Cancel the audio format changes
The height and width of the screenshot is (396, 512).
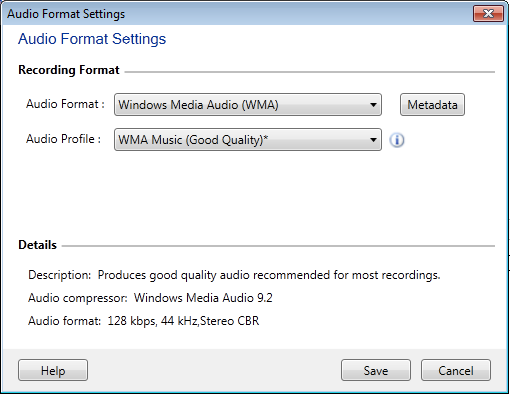(456, 370)
